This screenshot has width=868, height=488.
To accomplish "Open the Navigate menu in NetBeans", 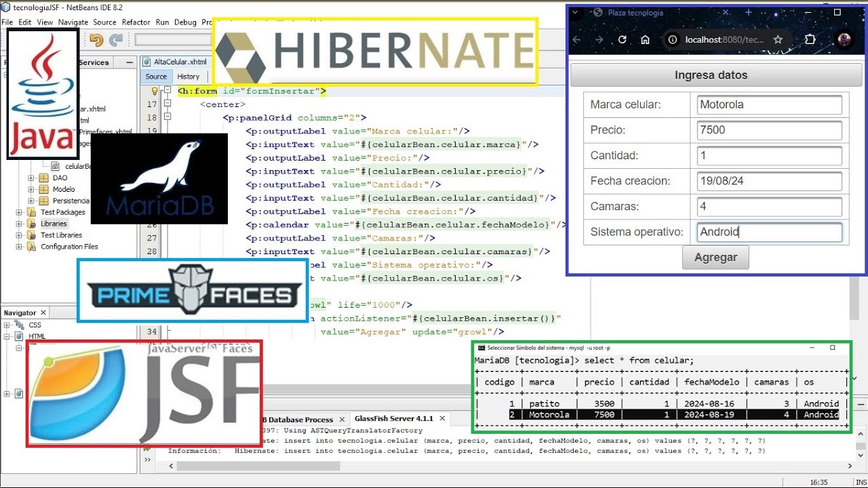I will [73, 22].
